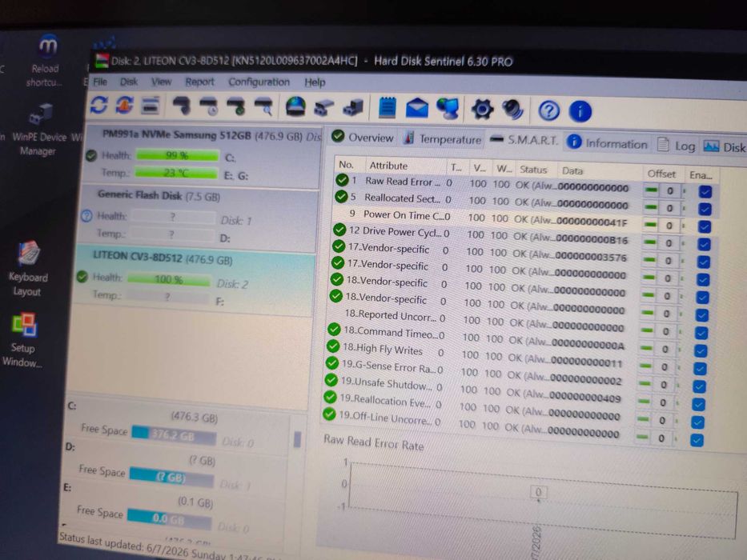Open Keyboard Layout desktop icon
Image resolution: width=747 pixels, height=560 pixels.
[x=29, y=269]
